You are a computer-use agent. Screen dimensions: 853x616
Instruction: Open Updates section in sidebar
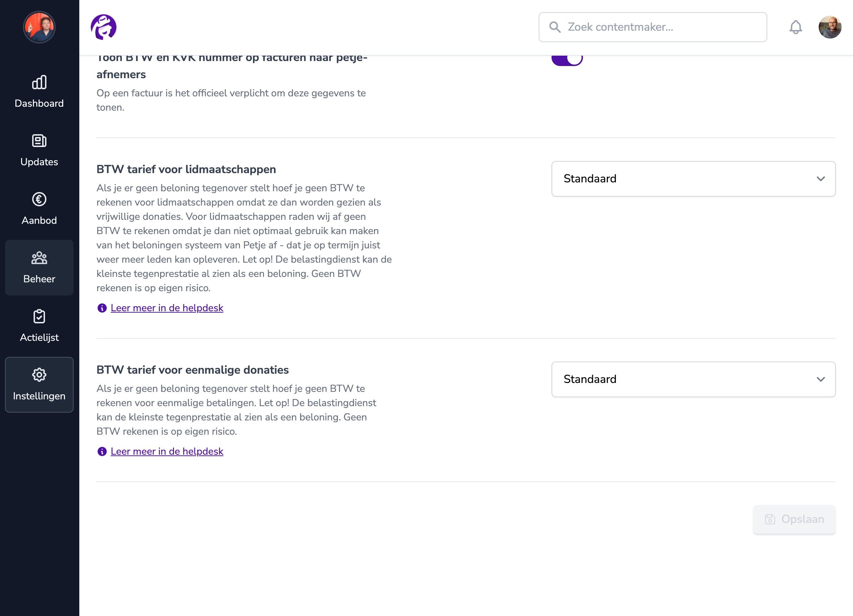(x=39, y=151)
